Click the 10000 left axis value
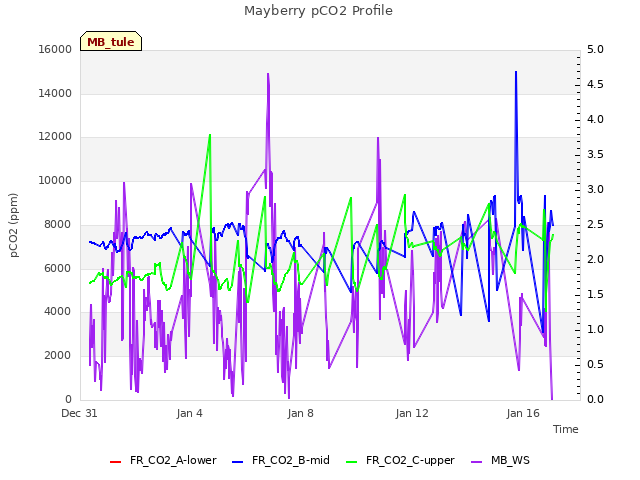The image size is (640, 480). coord(55,180)
